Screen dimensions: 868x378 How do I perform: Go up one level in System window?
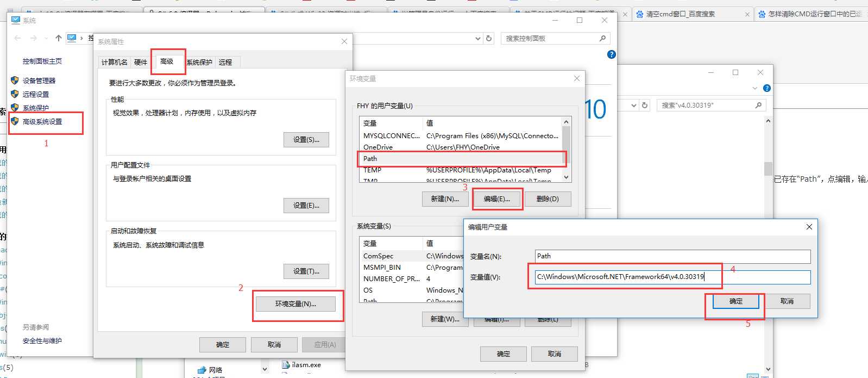(x=59, y=38)
